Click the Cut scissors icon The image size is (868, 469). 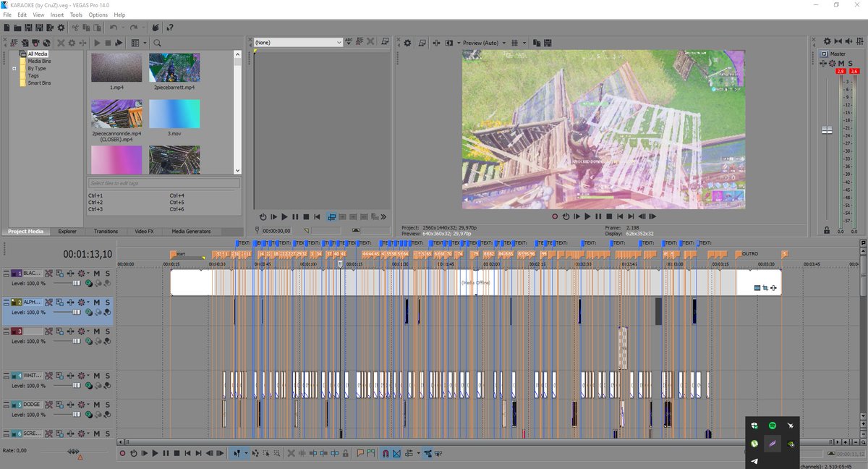click(x=75, y=28)
